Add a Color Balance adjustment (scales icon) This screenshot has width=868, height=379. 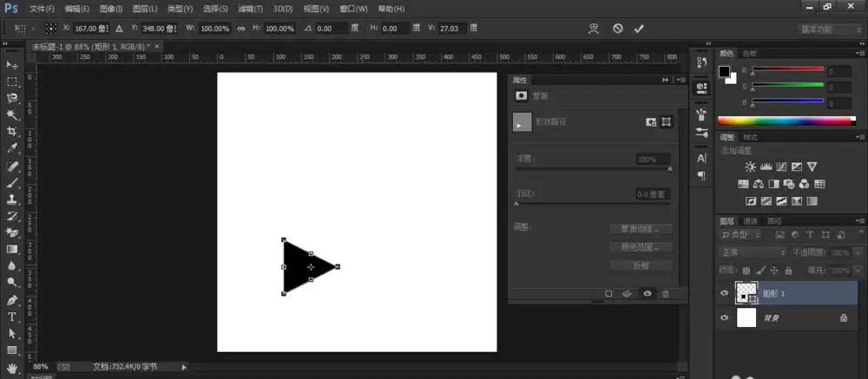coord(759,184)
